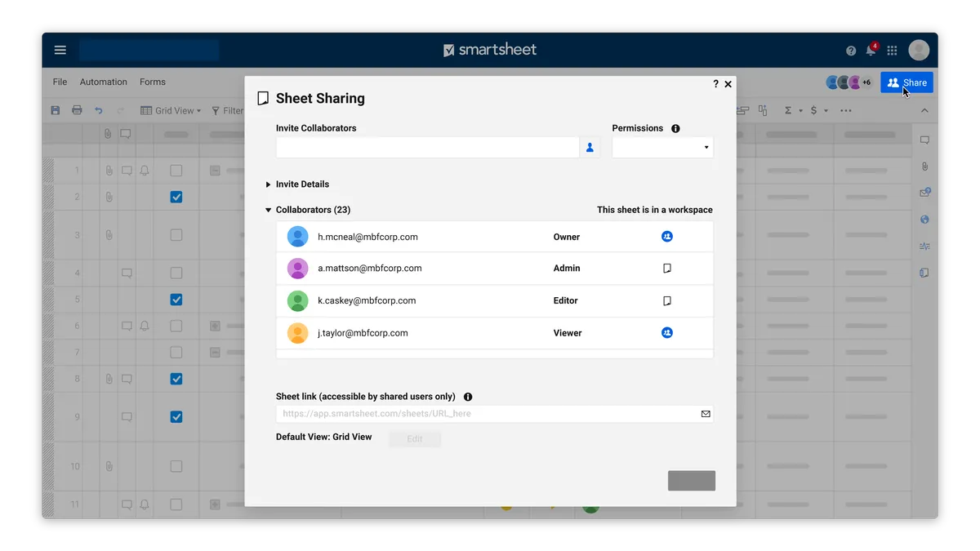This screenshot has width=980, height=551.
Task: Check the checkbox in row 10
Action: click(x=176, y=466)
